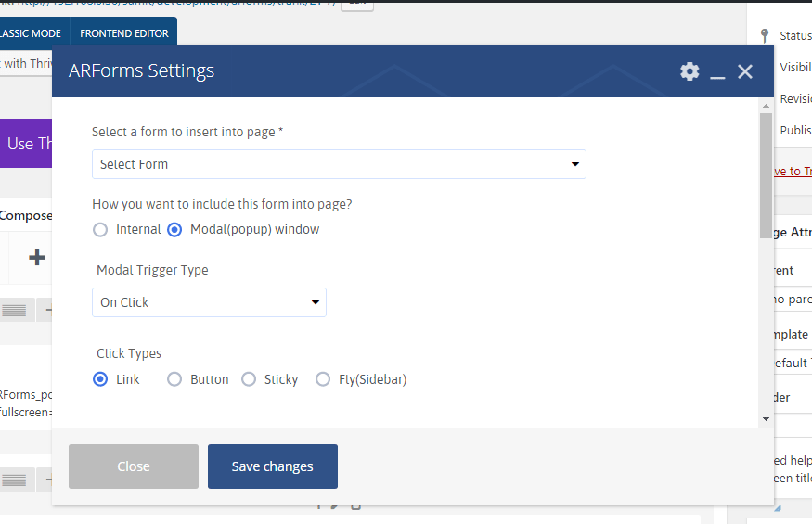Click the dialog's vertical scrollbar thumb
The image size is (812, 524).
click(x=766, y=162)
